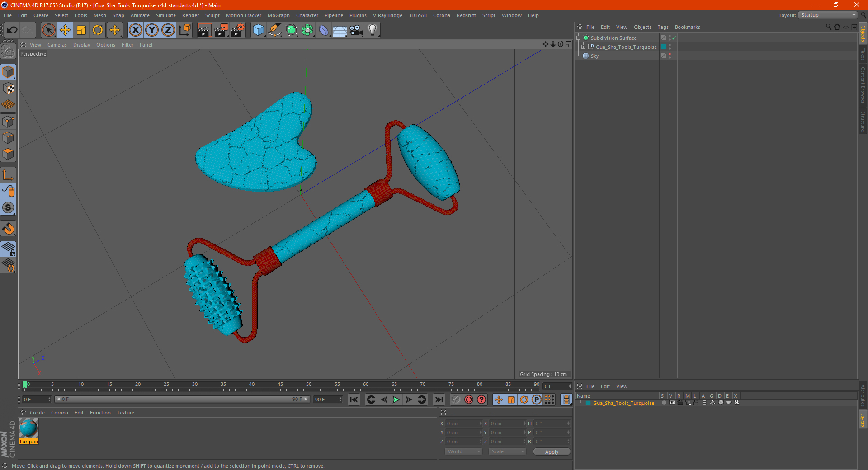868x470 pixels.
Task: Render to Picture Viewer icon
Action: click(221, 30)
